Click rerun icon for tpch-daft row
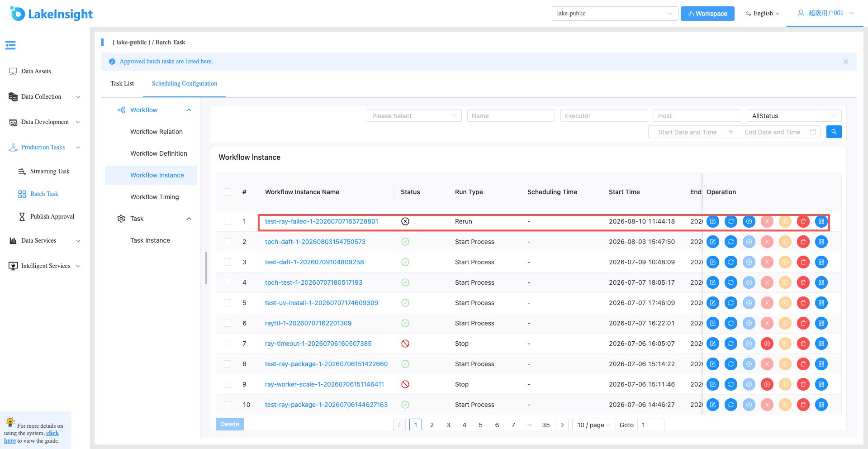 731,242
